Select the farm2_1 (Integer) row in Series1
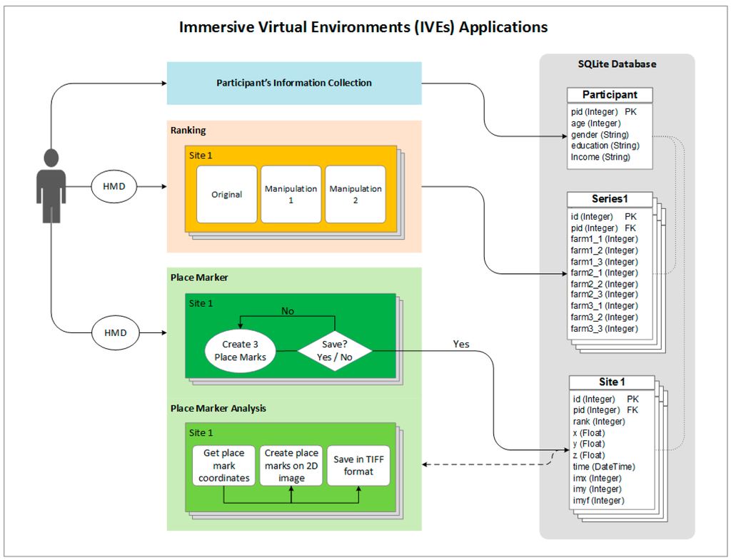 (x=604, y=273)
